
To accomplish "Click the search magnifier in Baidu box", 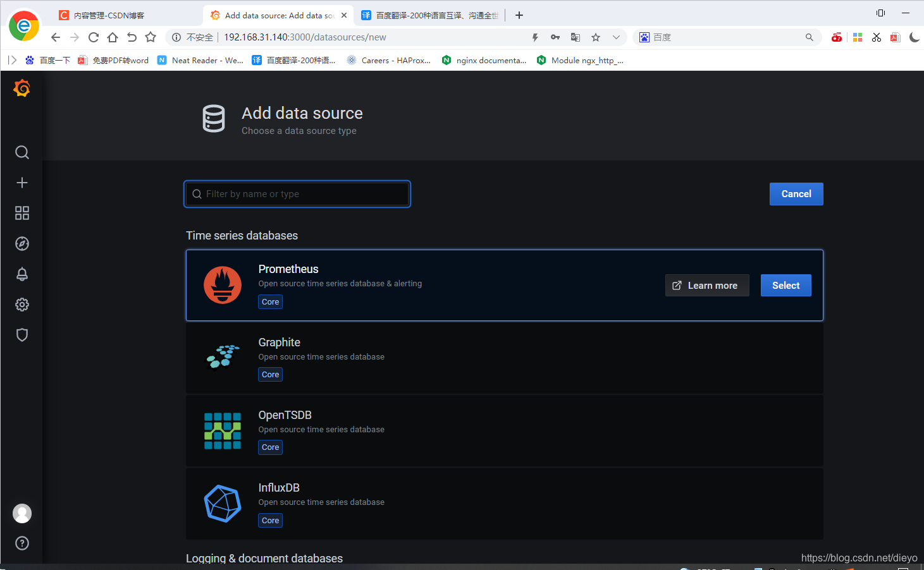I will [810, 37].
